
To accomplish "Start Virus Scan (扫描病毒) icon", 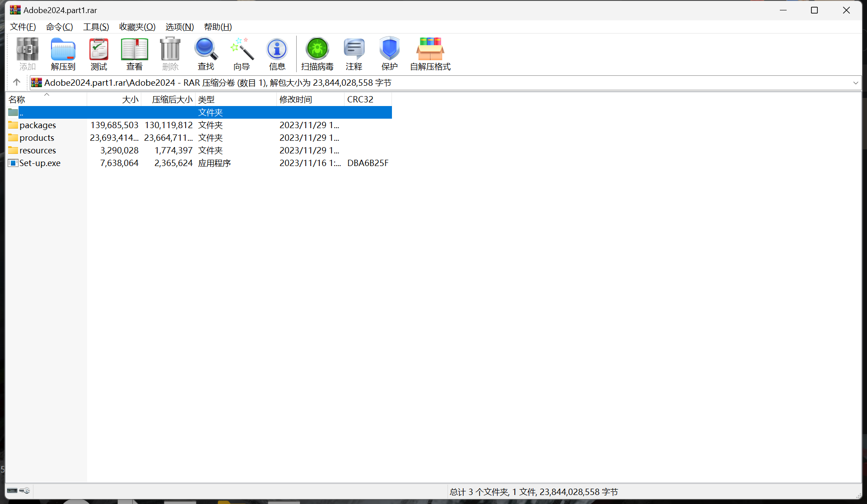I will (317, 54).
